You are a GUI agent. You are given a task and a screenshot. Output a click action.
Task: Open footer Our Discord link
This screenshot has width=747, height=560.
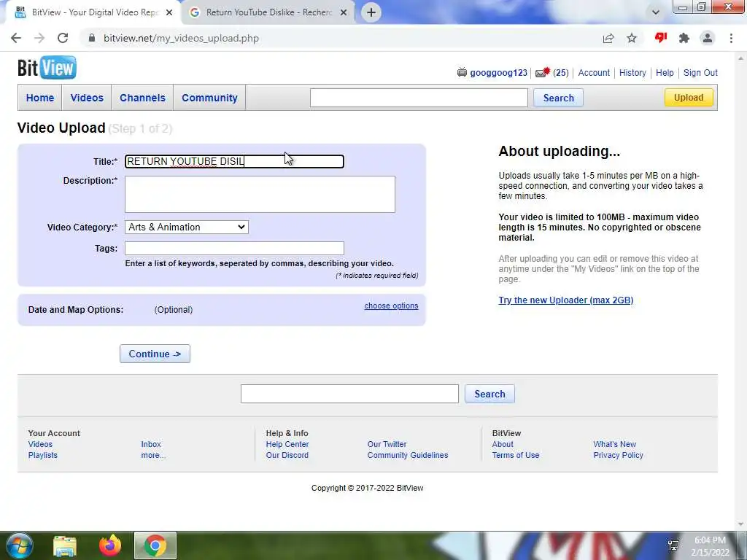coord(287,455)
